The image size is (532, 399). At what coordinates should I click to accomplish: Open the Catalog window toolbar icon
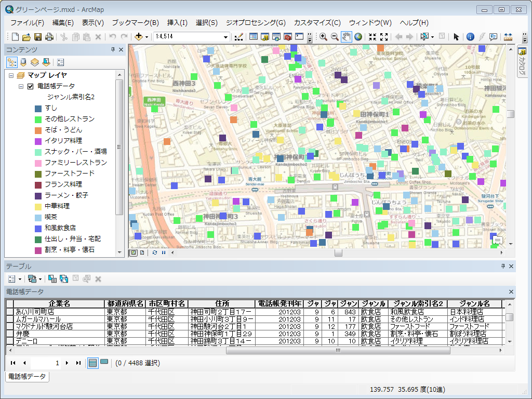pos(265,37)
